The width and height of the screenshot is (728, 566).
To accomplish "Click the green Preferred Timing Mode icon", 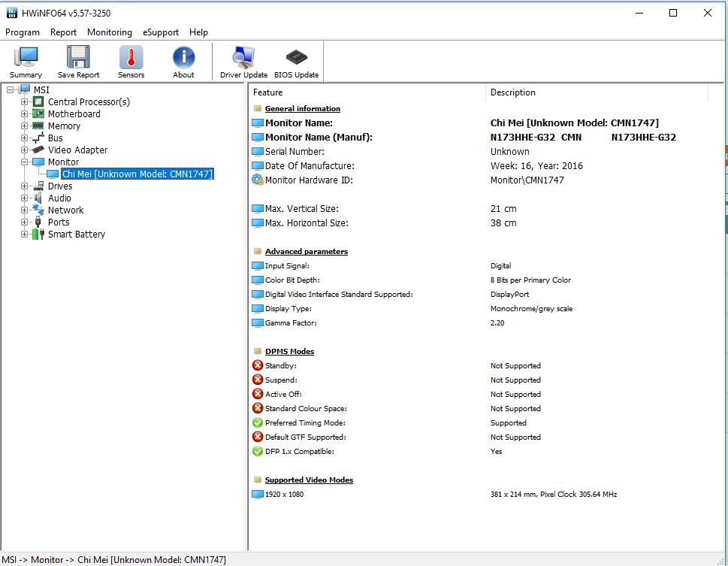I will [x=258, y=423].
